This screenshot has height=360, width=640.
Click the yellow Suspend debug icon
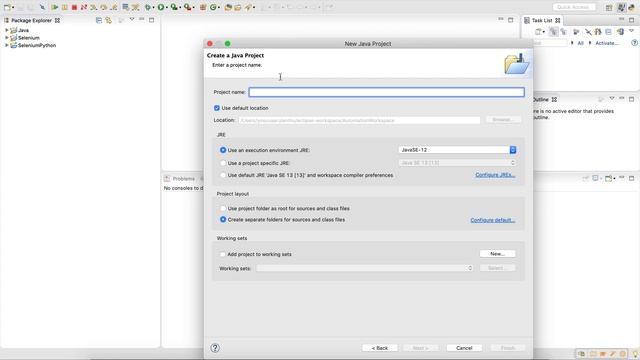click(64, 7)
